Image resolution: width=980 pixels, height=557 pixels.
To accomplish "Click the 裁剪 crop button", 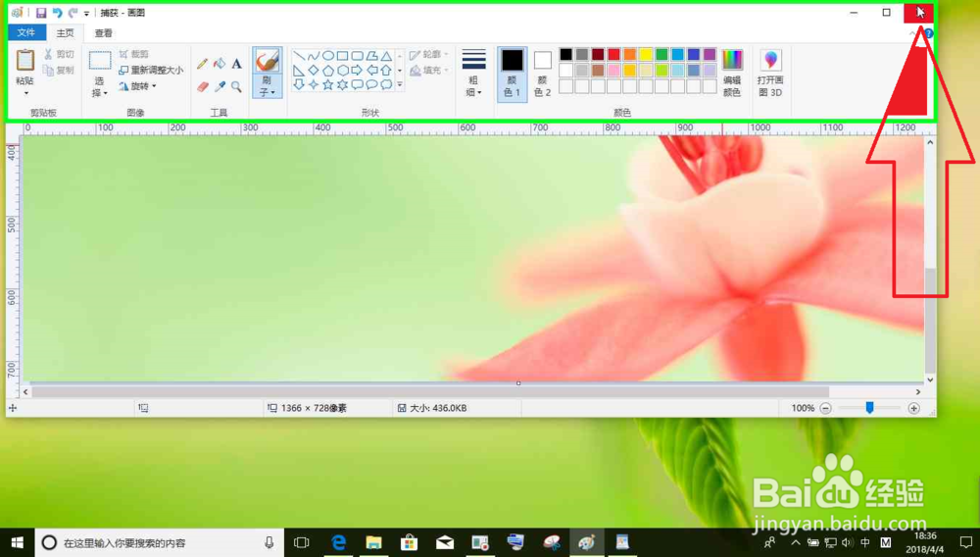I will click(x=133, y=54).
